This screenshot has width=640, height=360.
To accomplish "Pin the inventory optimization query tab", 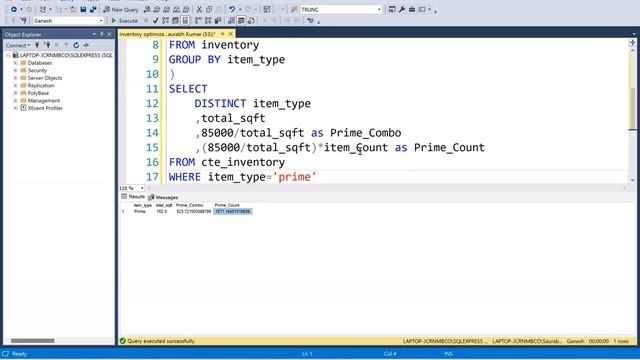I will [x=223, y=34].
